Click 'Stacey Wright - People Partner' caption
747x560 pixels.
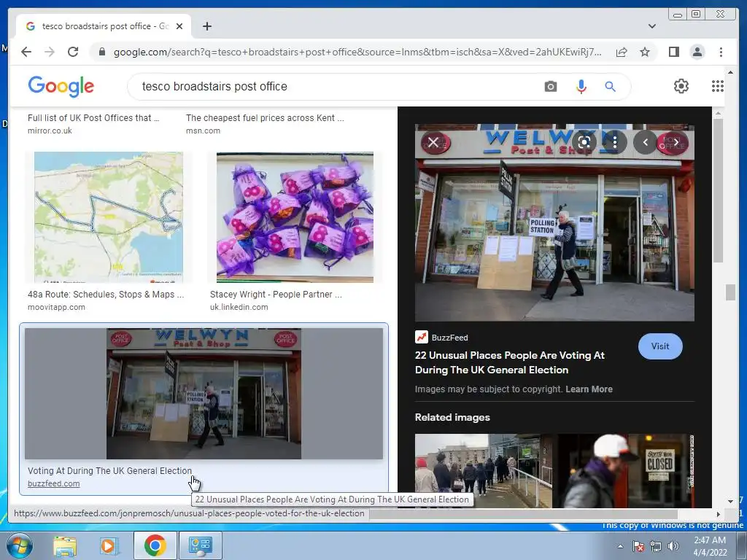point(276,295)
